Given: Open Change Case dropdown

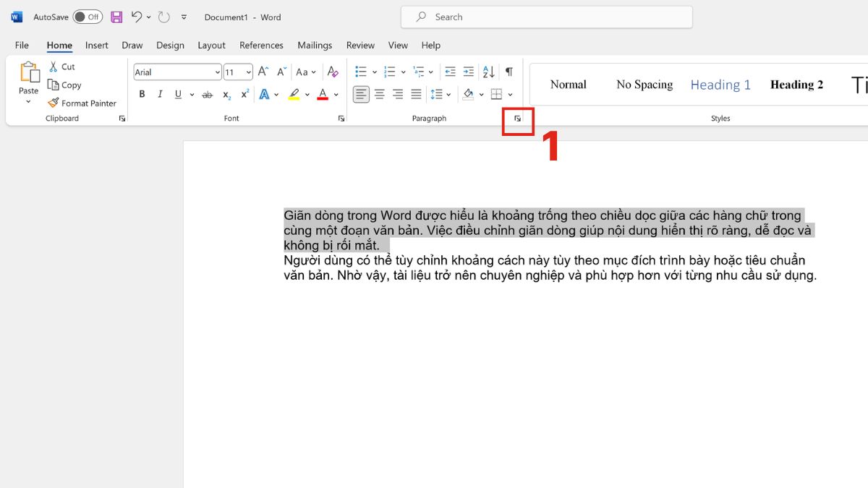Looking at the screenshot, I should point(306,72).
